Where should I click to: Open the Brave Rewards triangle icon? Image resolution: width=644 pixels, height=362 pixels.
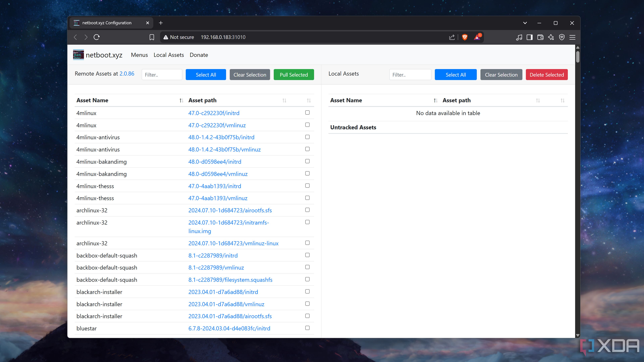(477, 37)
